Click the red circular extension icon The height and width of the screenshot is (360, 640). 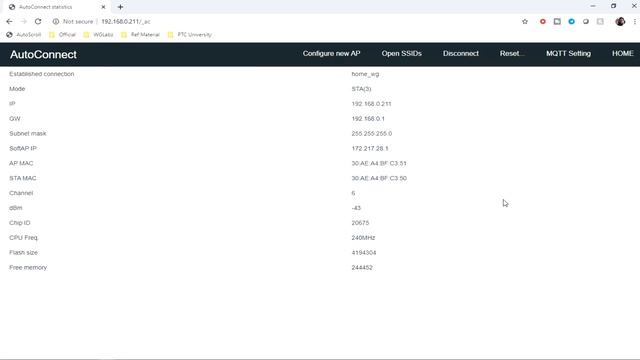pyautogui.click(x=542, y=22)
